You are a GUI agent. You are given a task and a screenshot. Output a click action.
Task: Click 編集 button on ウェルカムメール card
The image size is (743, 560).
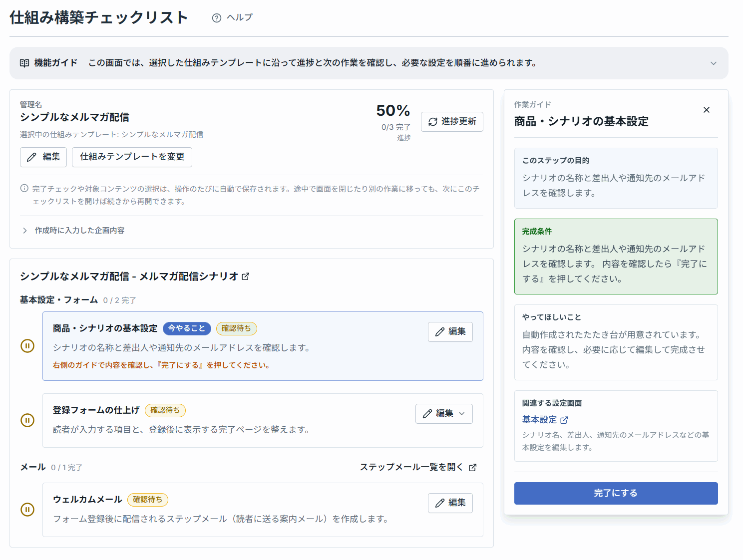coord(450,503)
